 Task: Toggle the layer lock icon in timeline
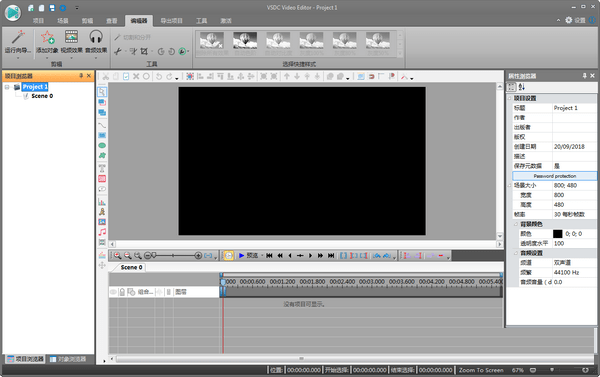point(122,292)
